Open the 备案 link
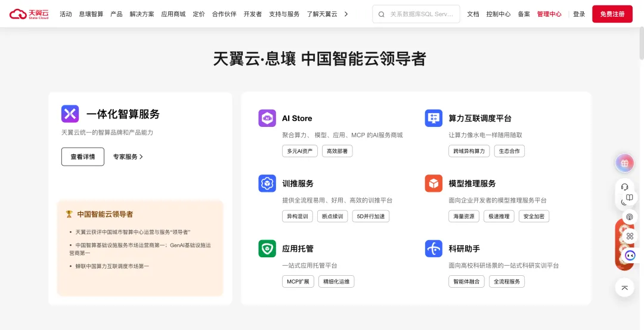This screenshot has height=330, width=644. pyautogui.click(x=524, y=14)
